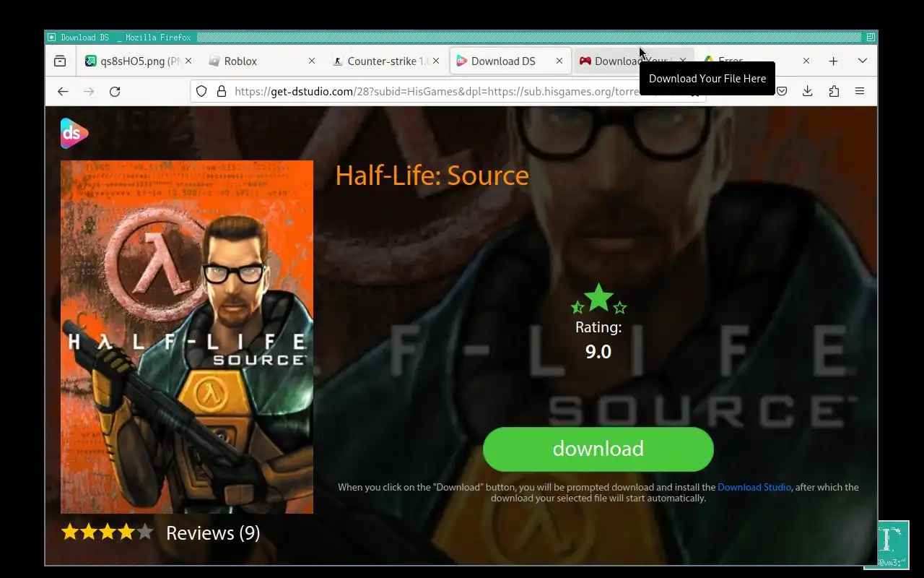Close the Roblox tab
924x578 pixels.
pos(312,61)
